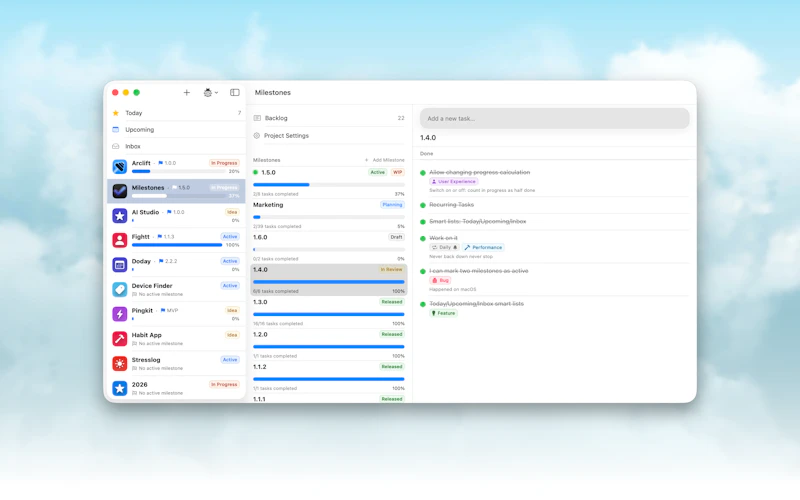
Task: Open the Upcoming smart list
Action: tap(177, 130)
